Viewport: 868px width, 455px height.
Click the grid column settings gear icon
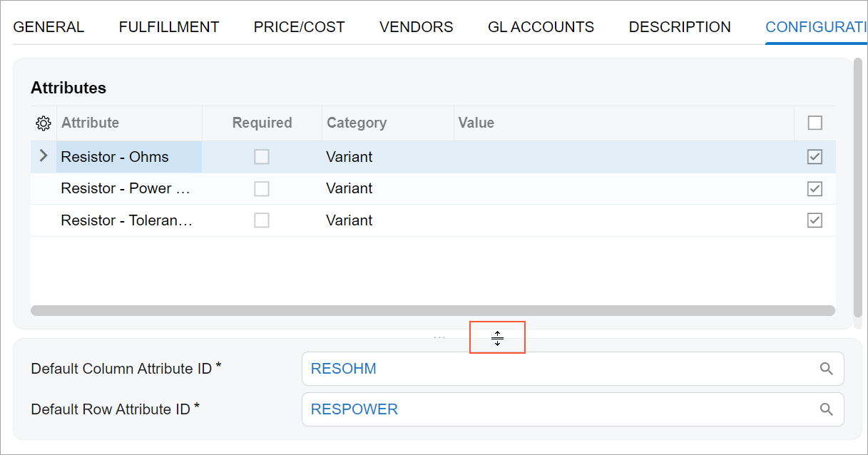pos(44,123)
